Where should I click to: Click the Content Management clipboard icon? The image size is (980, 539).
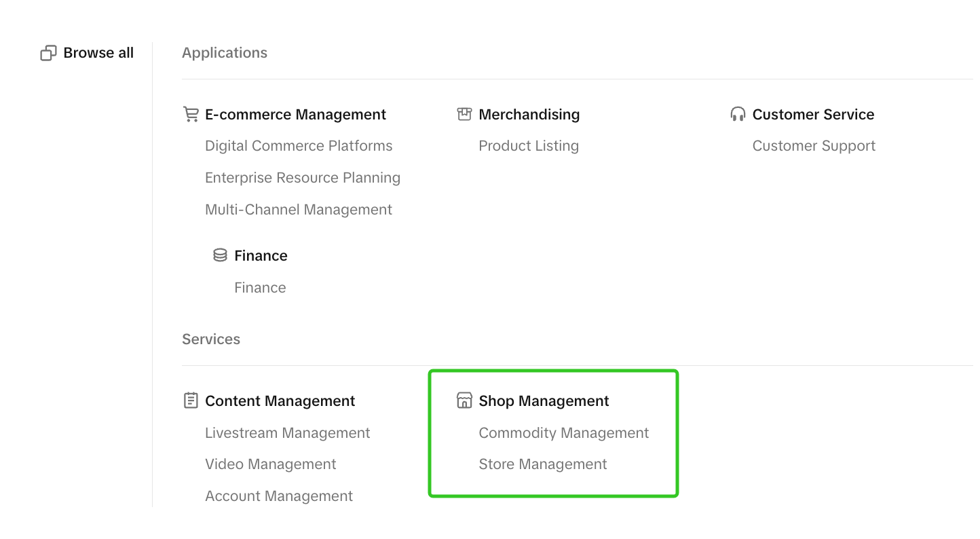pos(191,401)
